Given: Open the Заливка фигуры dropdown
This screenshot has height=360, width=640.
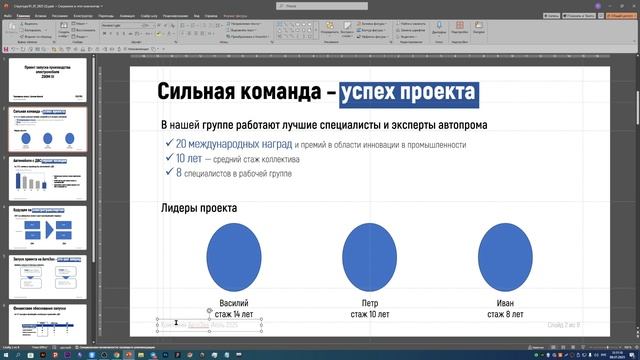Looking at the screenshot, I should click(x=371, y=24).
